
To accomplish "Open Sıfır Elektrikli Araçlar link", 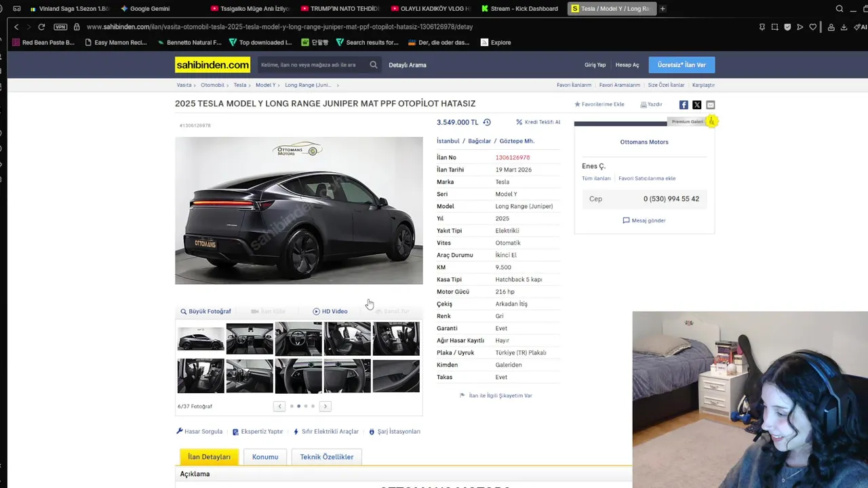I will (326, 432).
